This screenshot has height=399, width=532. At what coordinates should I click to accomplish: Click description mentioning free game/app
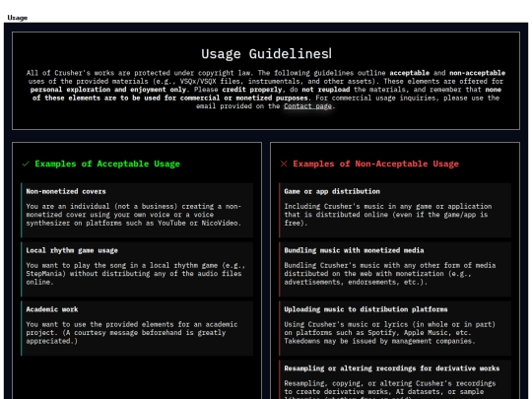pyautogui.click(x=388, y=215)
